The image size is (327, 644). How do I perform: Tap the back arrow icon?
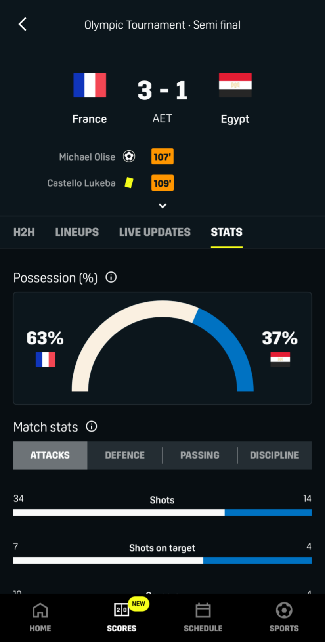click(x=23, y=24)
